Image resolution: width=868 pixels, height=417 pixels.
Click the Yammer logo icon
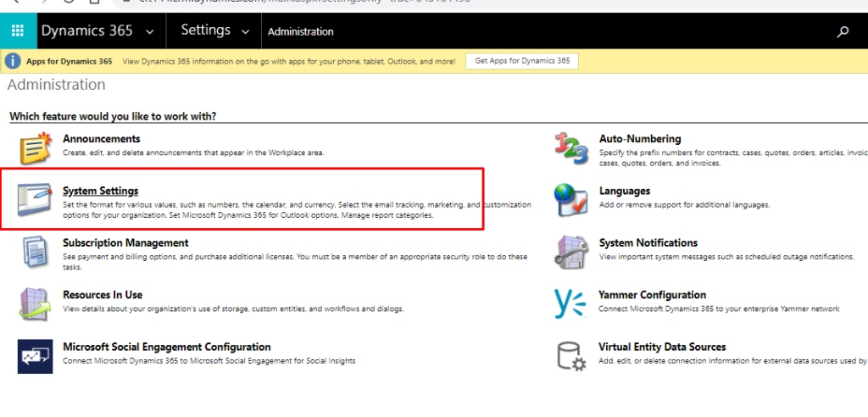[x=570, y=304]
